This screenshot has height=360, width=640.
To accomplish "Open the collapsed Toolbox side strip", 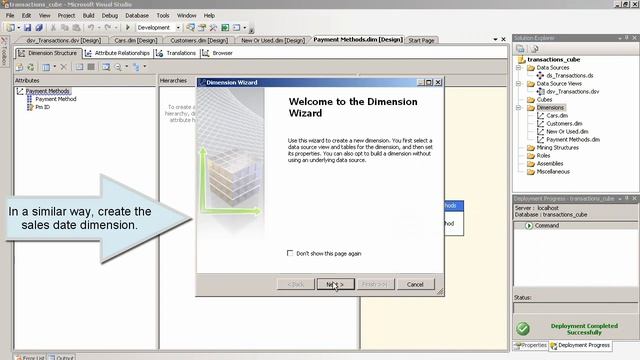I will pos(4,51).
